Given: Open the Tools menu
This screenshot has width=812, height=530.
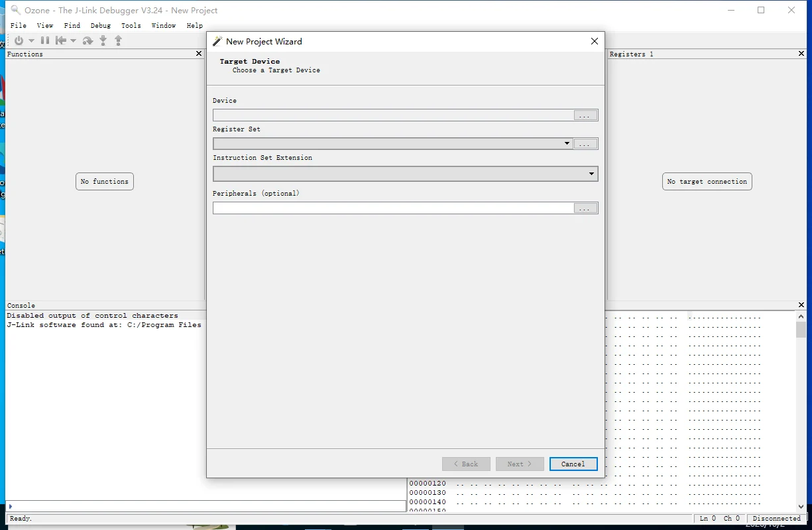Looking at the screenshot, I should [131, 25].
